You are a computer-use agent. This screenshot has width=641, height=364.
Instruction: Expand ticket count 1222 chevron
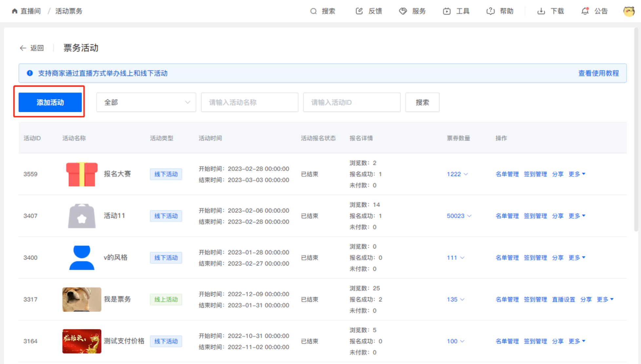(x=466, y=174)
